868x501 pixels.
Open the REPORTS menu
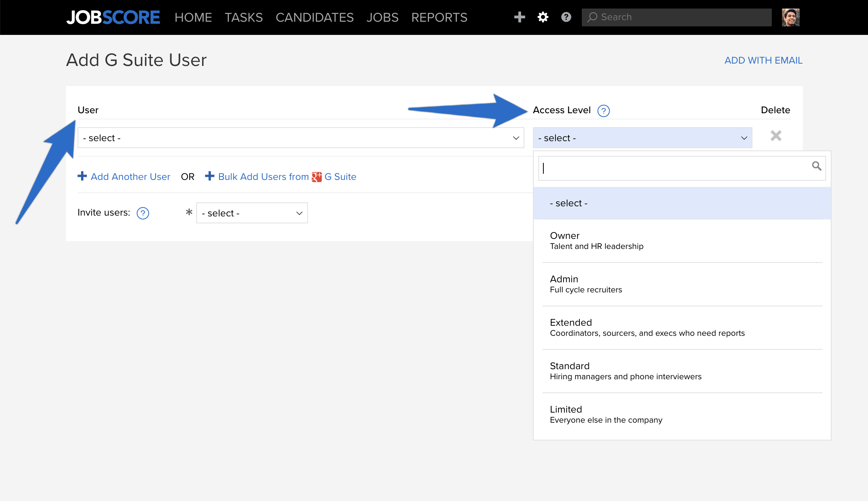[x=439, y=17]
